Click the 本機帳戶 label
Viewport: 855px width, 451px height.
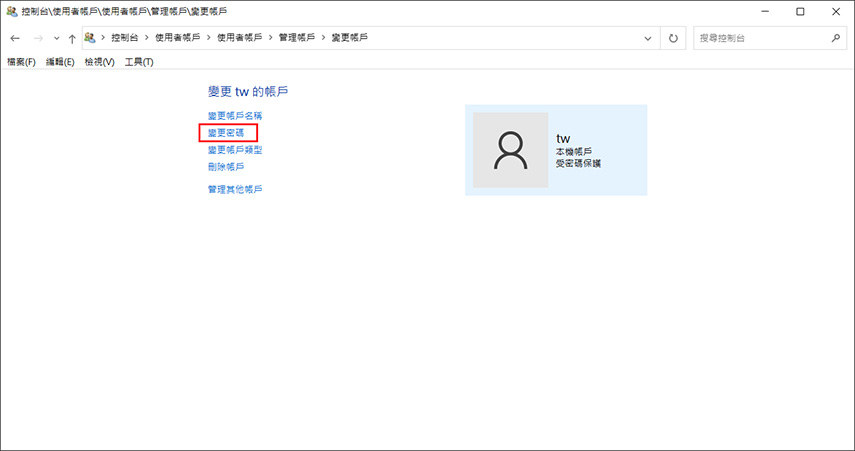[x=574, y=151]
